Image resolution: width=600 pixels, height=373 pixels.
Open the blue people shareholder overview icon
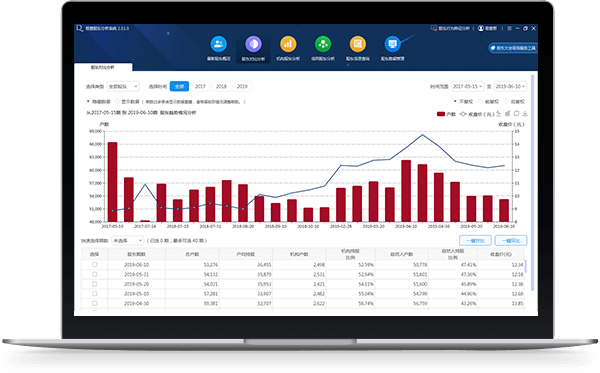point(218,44)
